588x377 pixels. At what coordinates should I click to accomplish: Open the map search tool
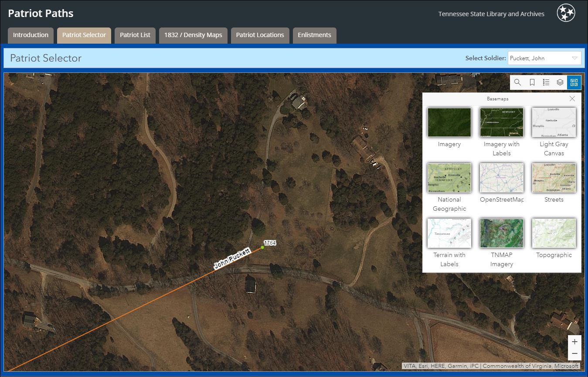pos(517,82)
